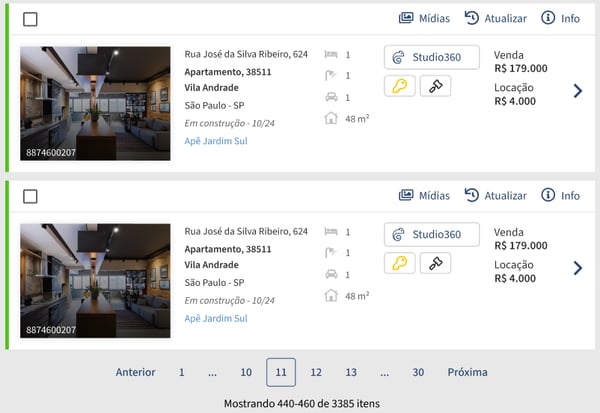
Task: Open the second listing's apartment photo
Action: (95, 280)
